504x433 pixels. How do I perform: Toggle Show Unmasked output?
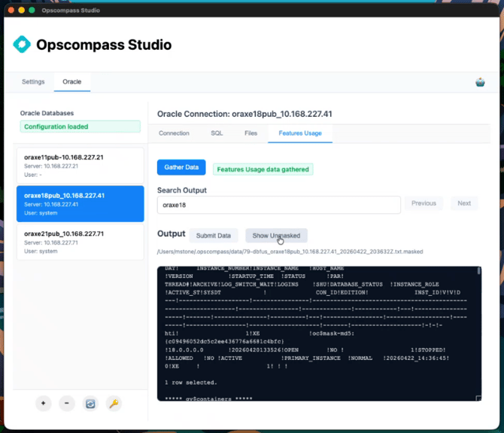[x=276, y=236]
